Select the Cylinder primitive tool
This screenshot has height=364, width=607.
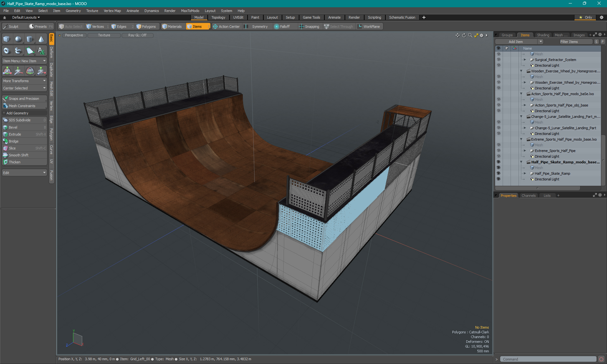pos(30,39)
